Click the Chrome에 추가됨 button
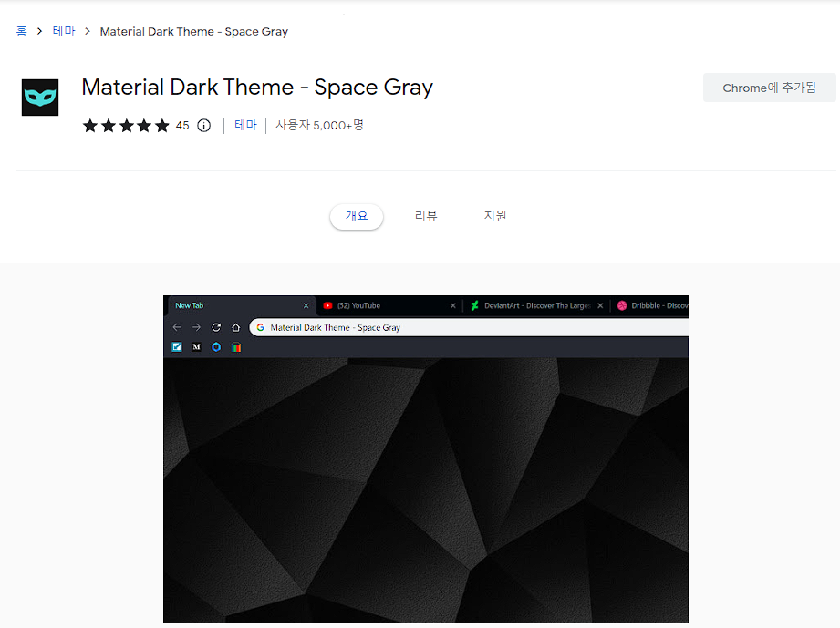Image resolution: width=840 pixels, height=628 pixels. pos(769,87)
